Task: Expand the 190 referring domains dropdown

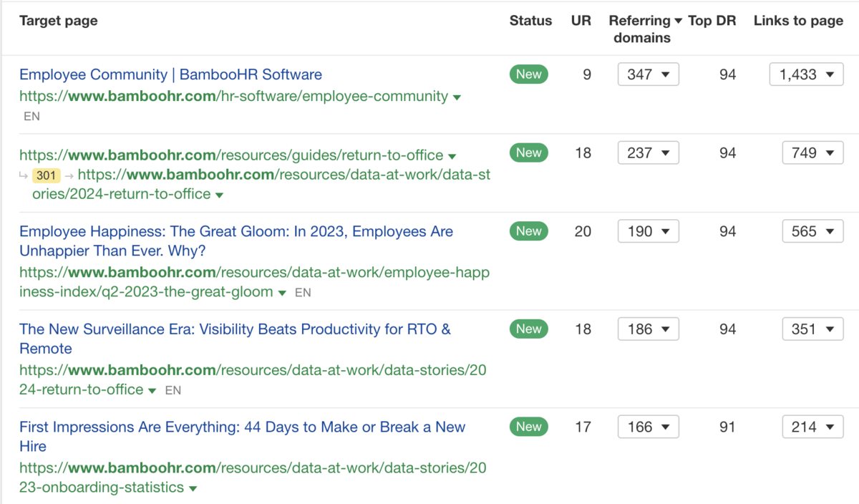Action: tap(648, 231)
